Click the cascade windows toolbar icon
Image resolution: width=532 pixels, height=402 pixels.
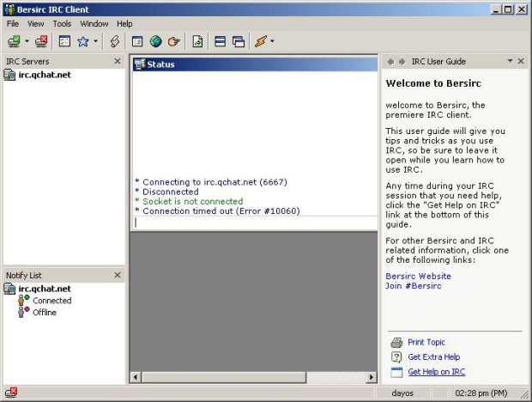pyautogui.click(x=238, y=41)
